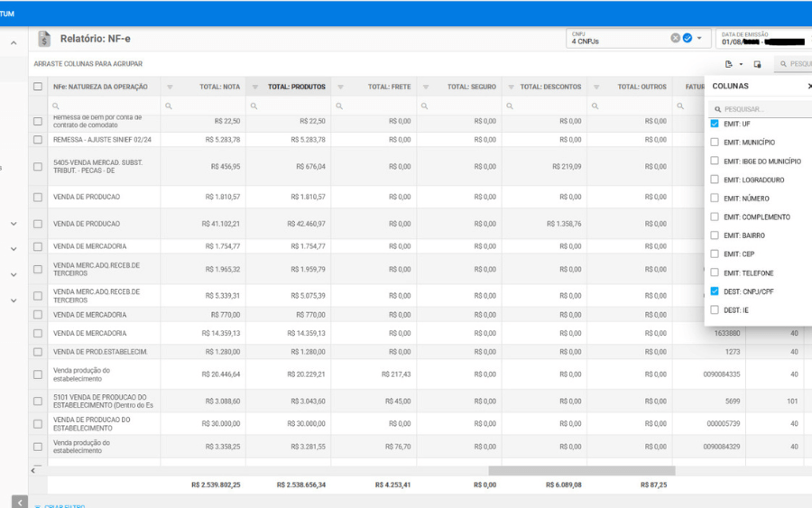Click the 'ARRASTE COLUNAS PARA AGRUPAR' group panel text

(88, 64)
